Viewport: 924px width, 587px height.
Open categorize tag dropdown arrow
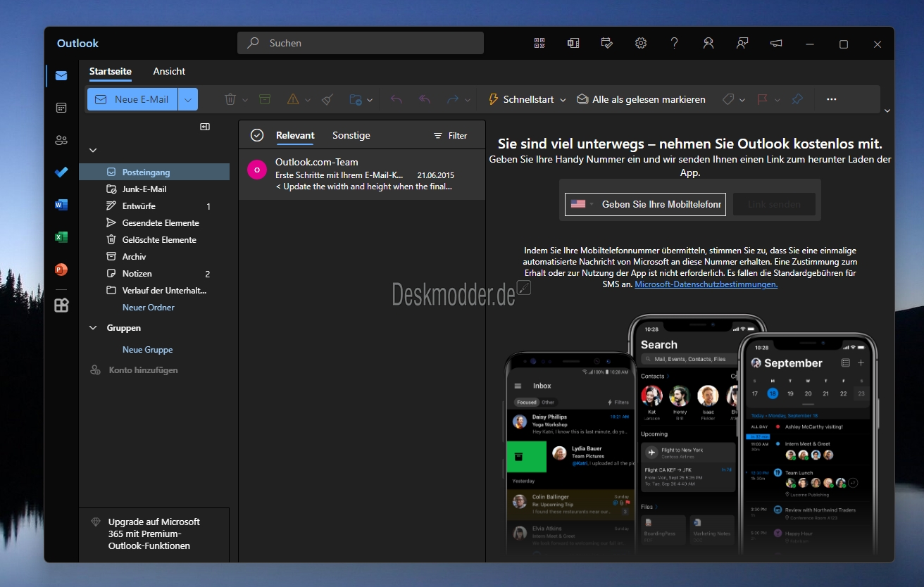pos(742,100)
